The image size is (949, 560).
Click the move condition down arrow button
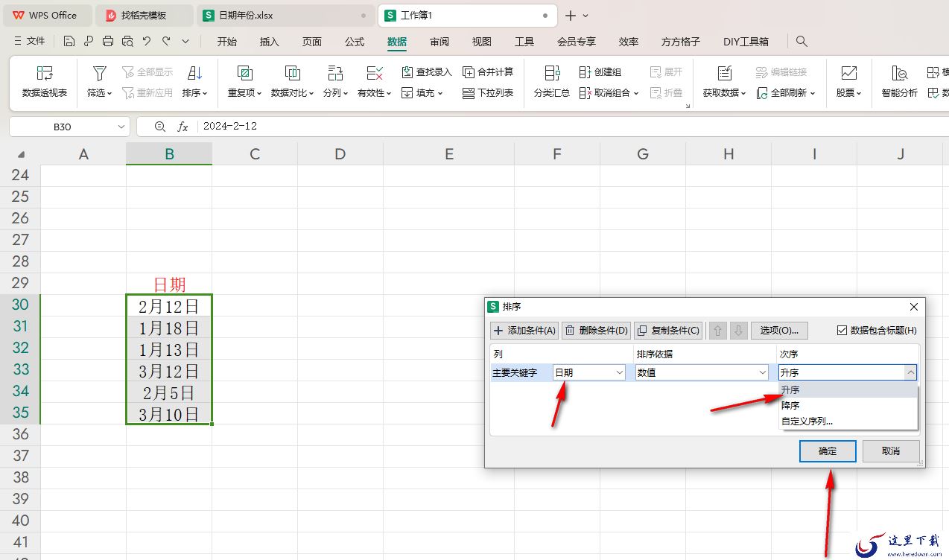click(x=738, y=330)
